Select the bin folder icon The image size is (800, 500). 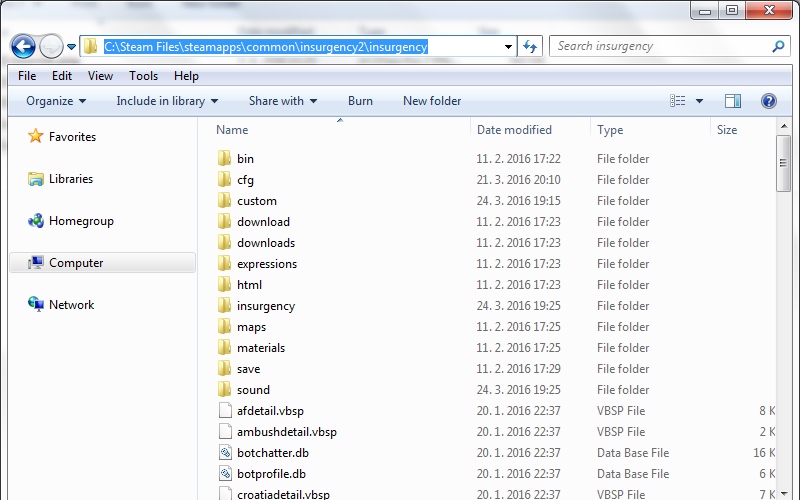coord(224,158)
